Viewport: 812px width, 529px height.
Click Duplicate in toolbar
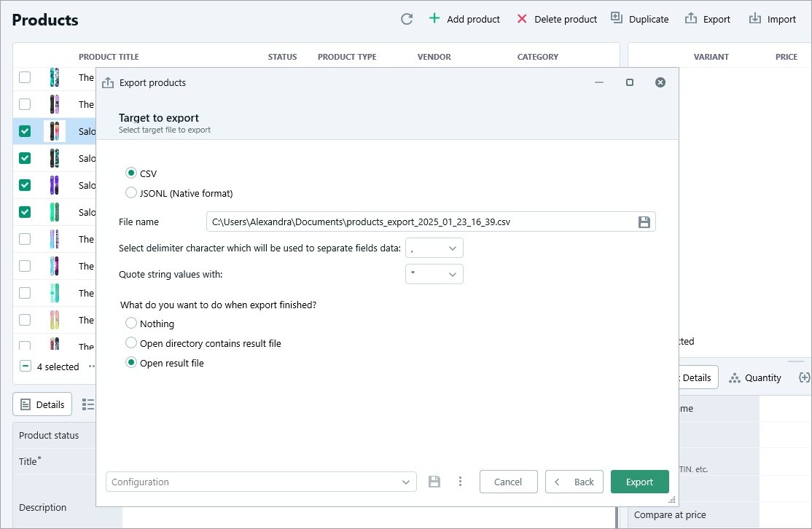[639, 19]
